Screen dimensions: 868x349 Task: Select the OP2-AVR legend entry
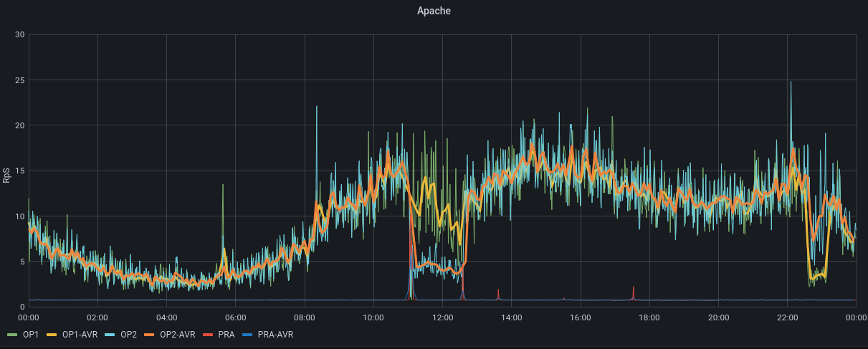tap(176, 334)
